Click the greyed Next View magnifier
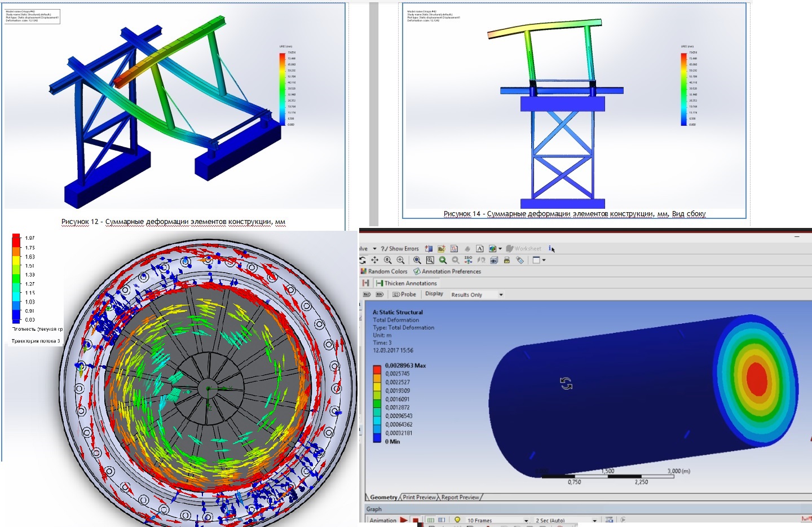The height and width of the screenshot is (527, 812). tap(456, 260)
